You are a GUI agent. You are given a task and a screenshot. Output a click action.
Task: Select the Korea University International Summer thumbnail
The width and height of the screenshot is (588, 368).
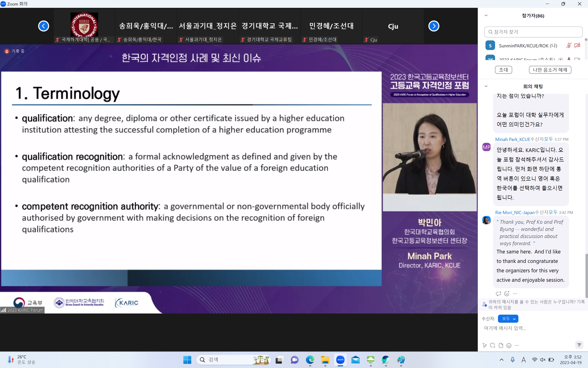[x=84, y=26]
